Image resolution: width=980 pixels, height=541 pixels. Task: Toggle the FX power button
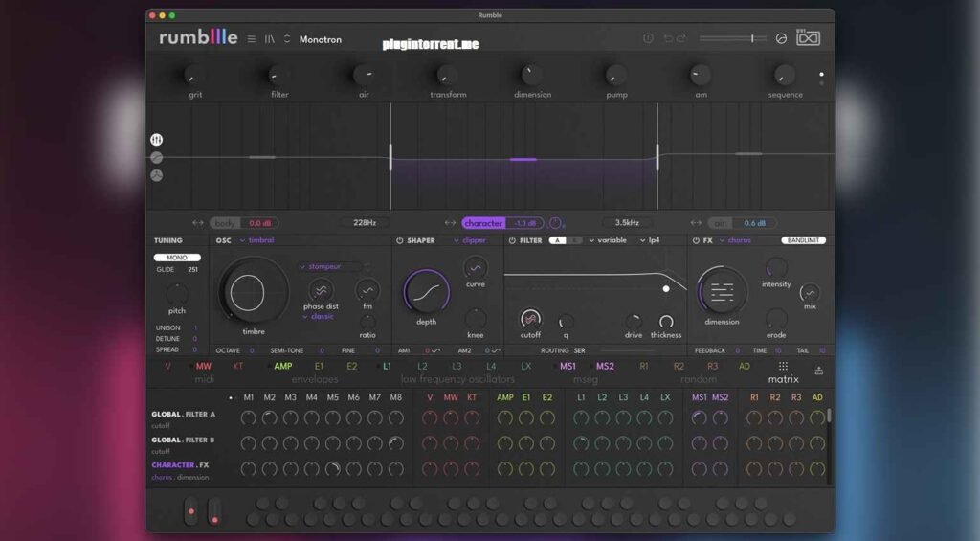click(x=696, y=240)
